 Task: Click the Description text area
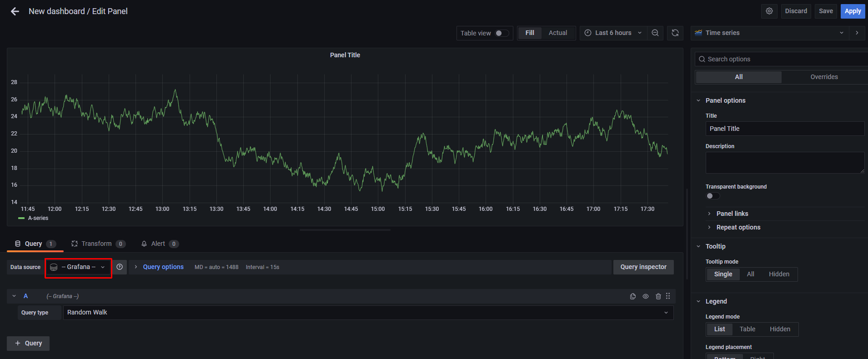785,163
